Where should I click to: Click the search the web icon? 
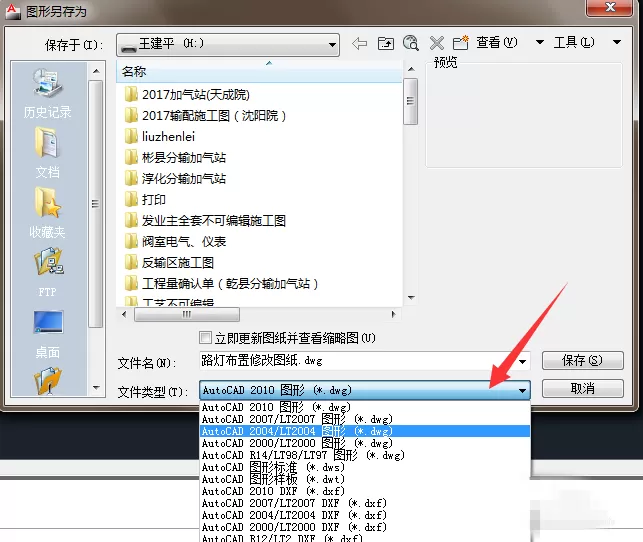click(410, 43)
